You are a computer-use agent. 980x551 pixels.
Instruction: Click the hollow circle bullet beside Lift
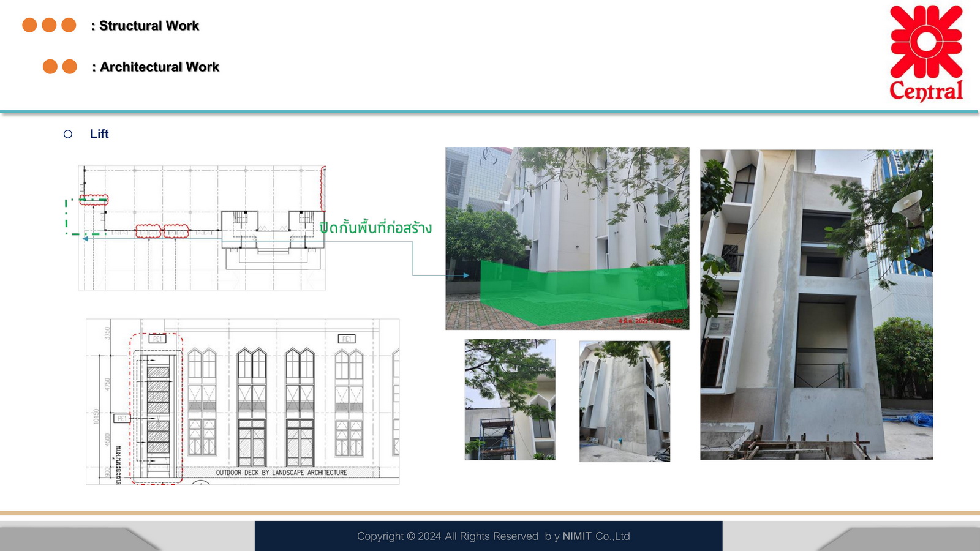(x=68, y=134)
